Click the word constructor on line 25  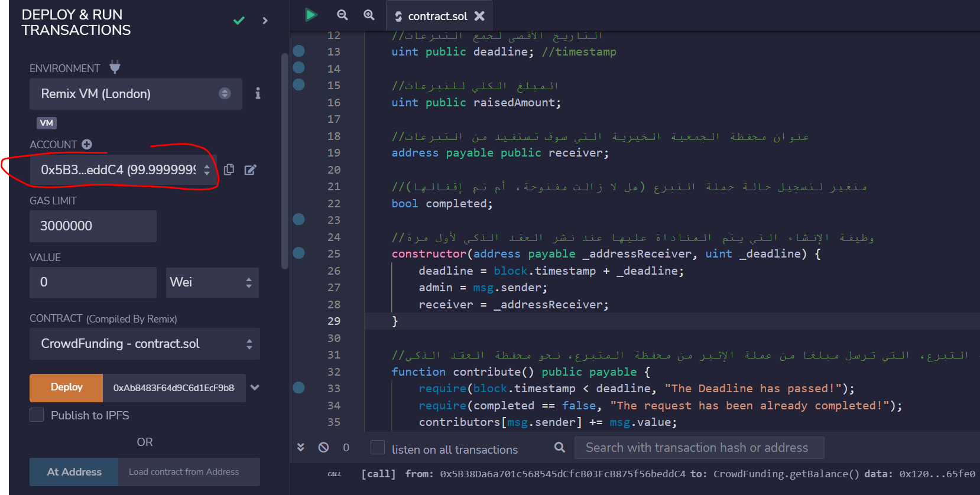pos(429,254)
